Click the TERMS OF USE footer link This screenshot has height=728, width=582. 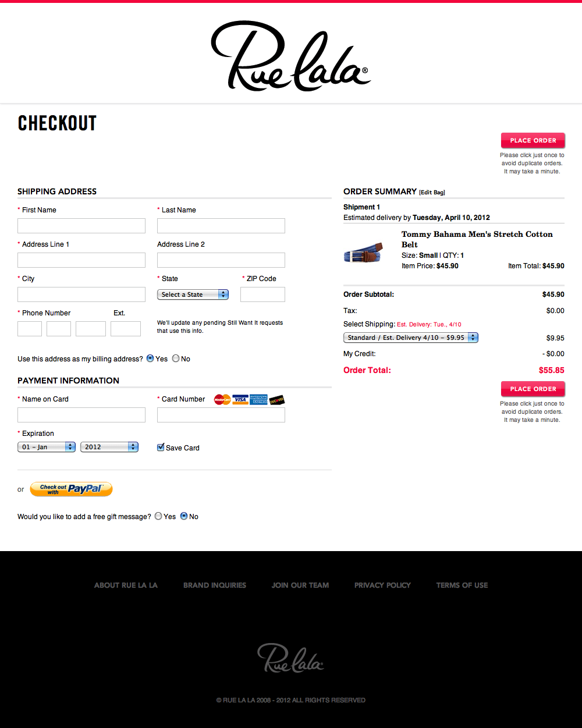[462, 585]
